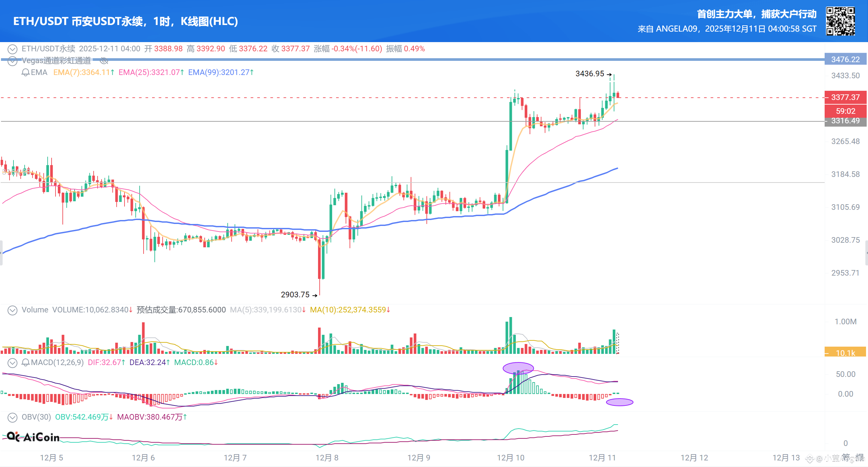Click the left edge panel expand handle
868x467 pixels.
(1, 253)
